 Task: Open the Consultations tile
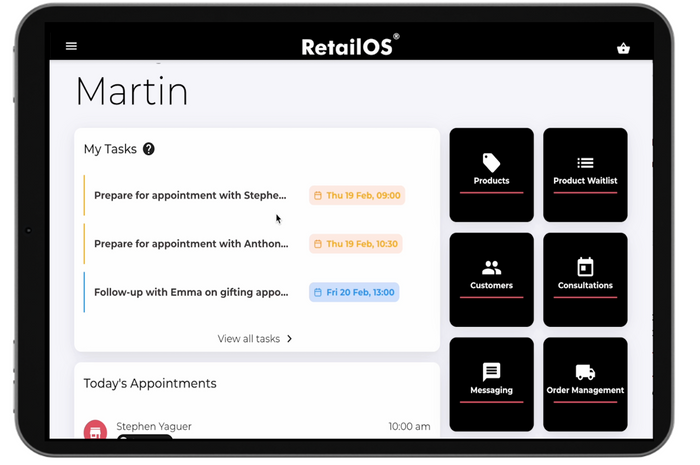585,280
